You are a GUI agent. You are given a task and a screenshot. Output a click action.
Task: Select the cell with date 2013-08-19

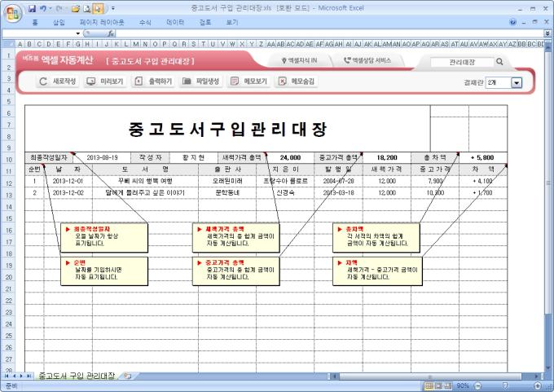click(x=102, y=157)
